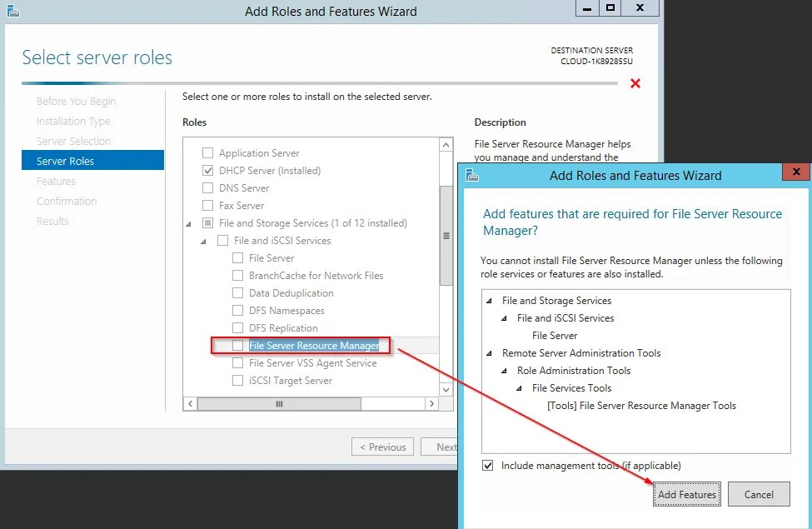Go to Before You Begin step
The width and height of the screenshot is (812, 529).
click(x=76, y=101)
